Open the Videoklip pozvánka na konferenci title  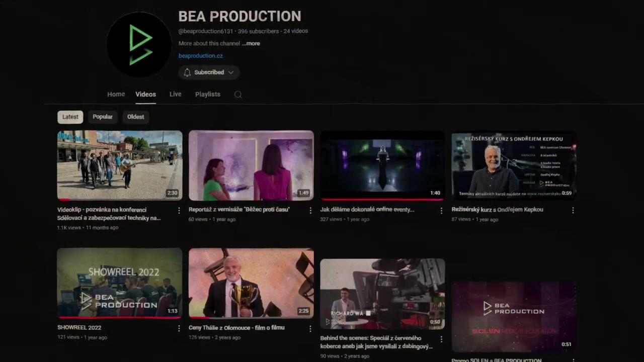click(109, 214)
